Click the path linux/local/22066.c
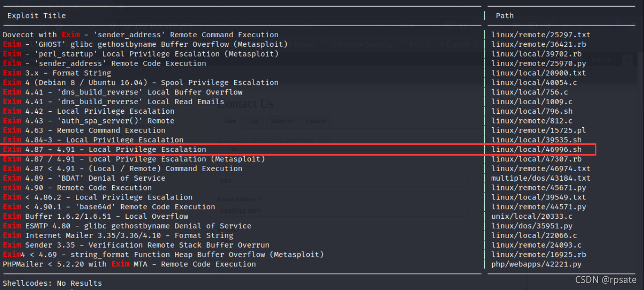The width and height of the screenshot is (644, 290). [x=534, y=236]
